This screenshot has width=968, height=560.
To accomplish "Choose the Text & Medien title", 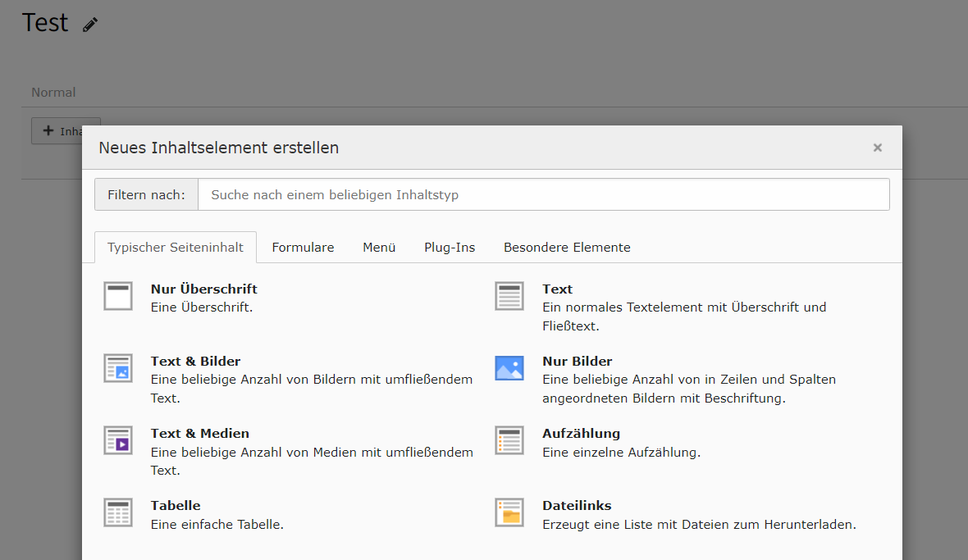I will (200, 433).
